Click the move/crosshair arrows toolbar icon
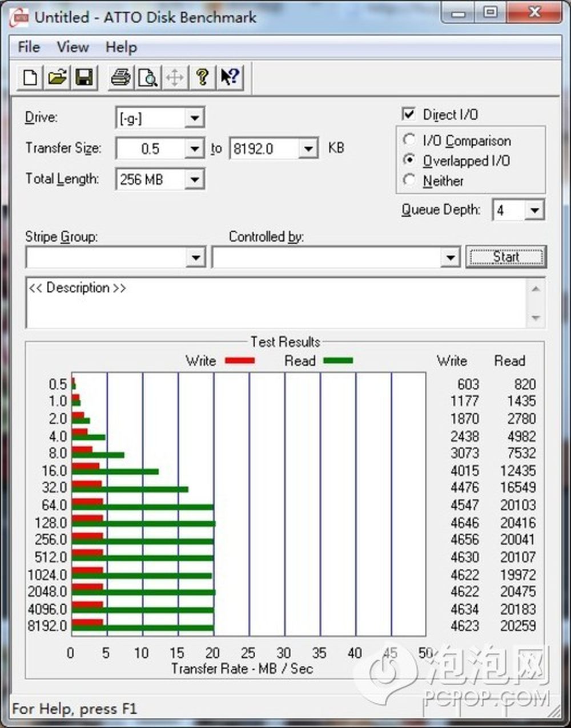 (x=175, y=77)
